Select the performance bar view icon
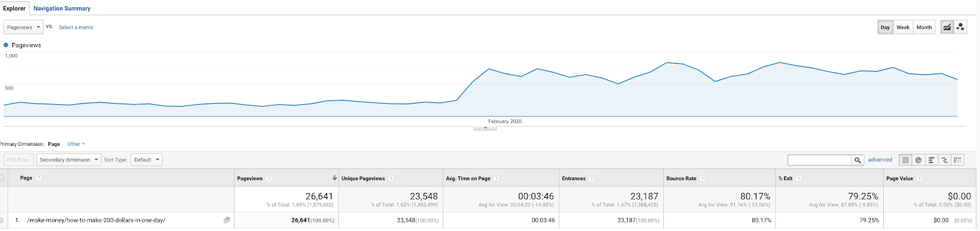The width and height of the screenshot is (980, 231). 931,160
